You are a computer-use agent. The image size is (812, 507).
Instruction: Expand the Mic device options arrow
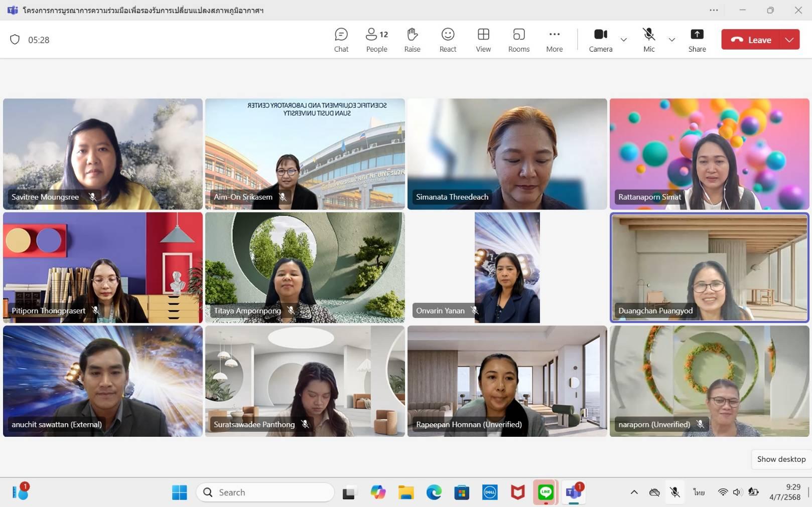click(x=672, y=40)
